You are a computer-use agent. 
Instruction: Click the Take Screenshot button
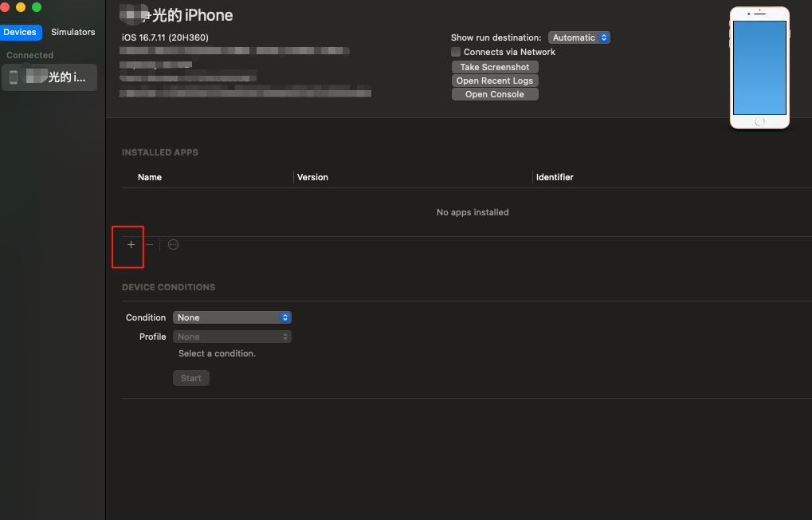click(x=495, y=67)
